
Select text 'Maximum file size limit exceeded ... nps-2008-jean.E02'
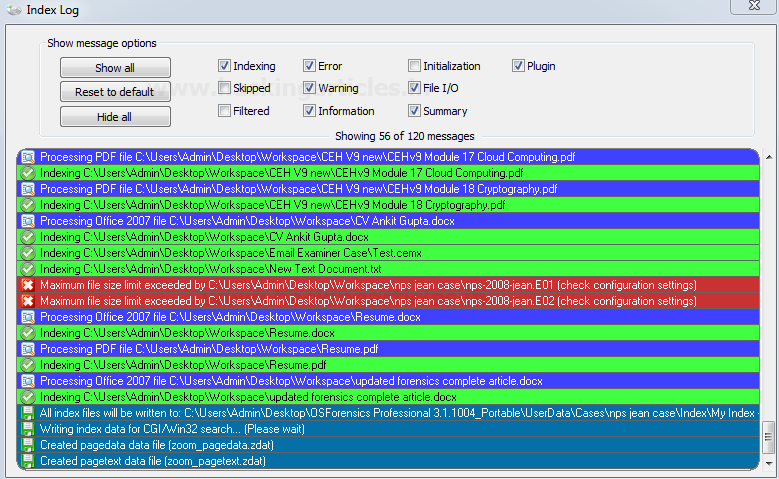point(368,301)
